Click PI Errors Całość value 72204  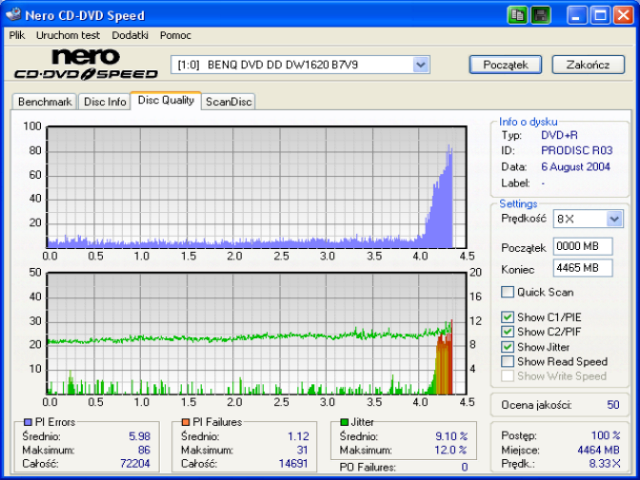135,464
